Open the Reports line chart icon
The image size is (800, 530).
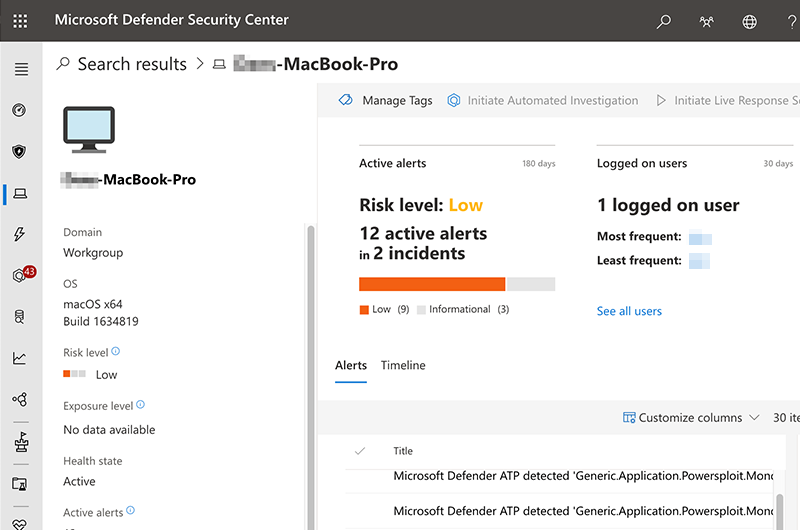point(19,358)
